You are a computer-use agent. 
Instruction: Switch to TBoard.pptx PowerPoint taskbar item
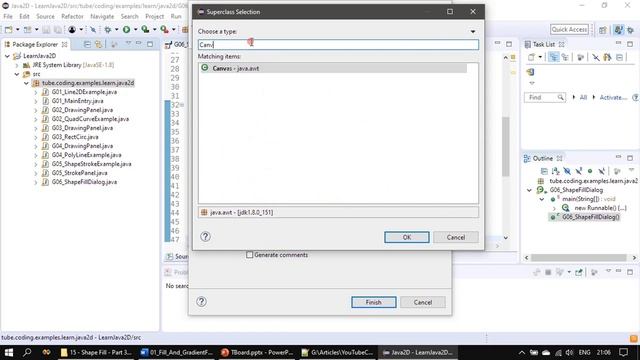pos(257,352)
